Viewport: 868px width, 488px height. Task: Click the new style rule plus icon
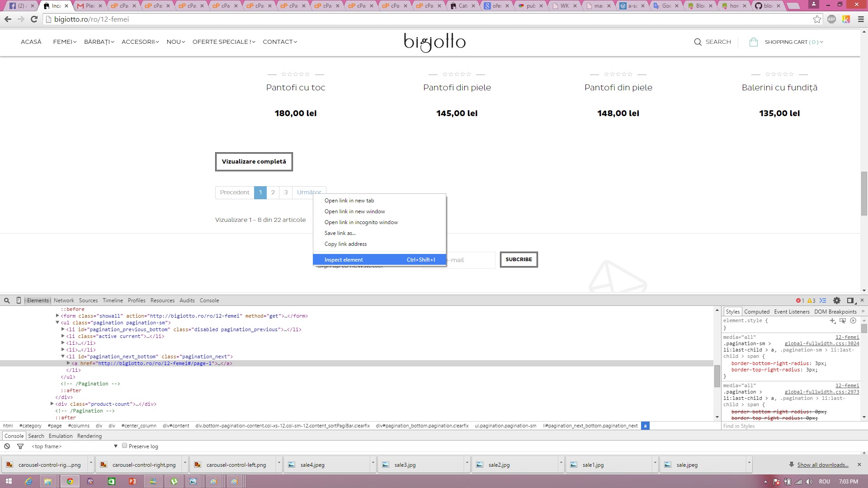[x=832, y=321]
